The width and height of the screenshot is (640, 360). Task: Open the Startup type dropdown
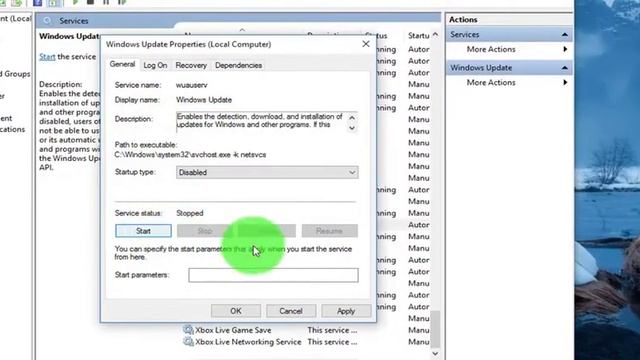pyautogui.click(x=267, y=172)
